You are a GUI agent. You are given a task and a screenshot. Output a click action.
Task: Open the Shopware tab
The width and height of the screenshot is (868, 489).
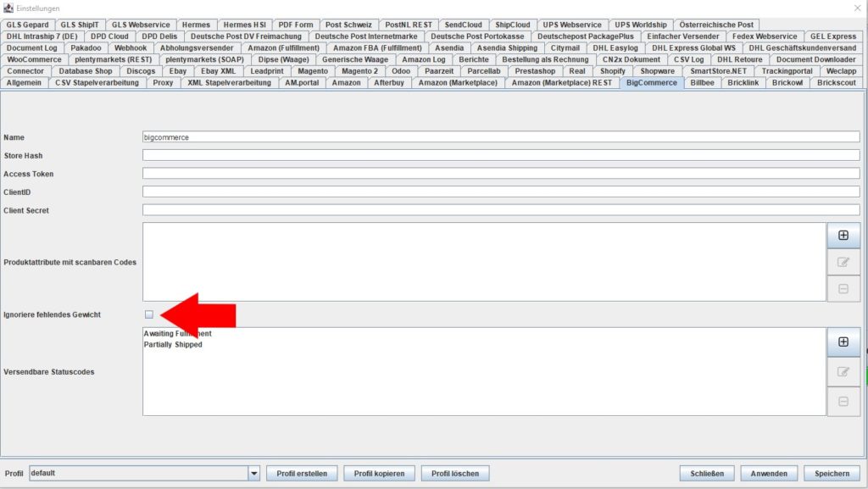657,71
